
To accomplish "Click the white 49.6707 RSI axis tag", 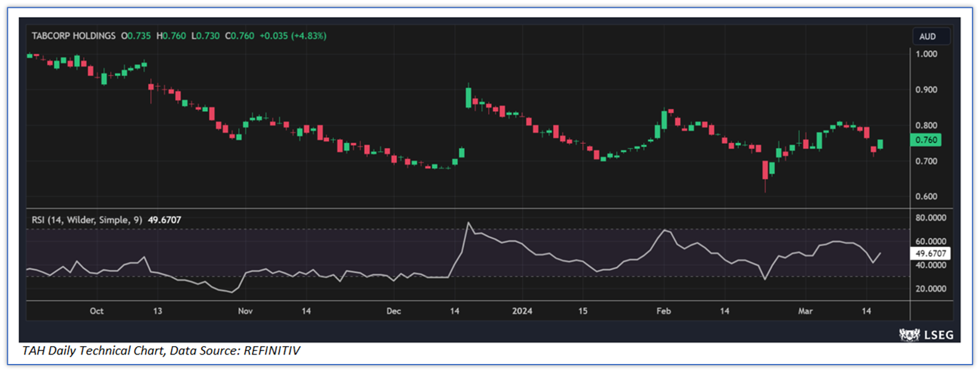I will point(930,253).
